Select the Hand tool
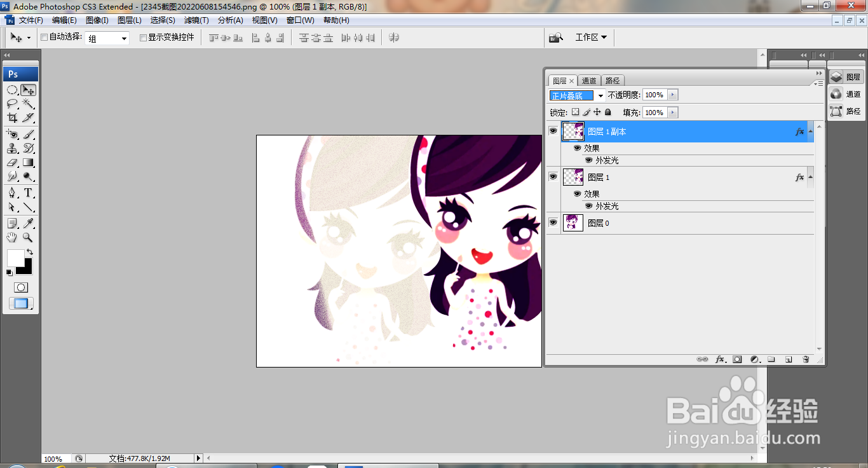The width and height of the screenshot is (868, 468). tap(12, 237)
